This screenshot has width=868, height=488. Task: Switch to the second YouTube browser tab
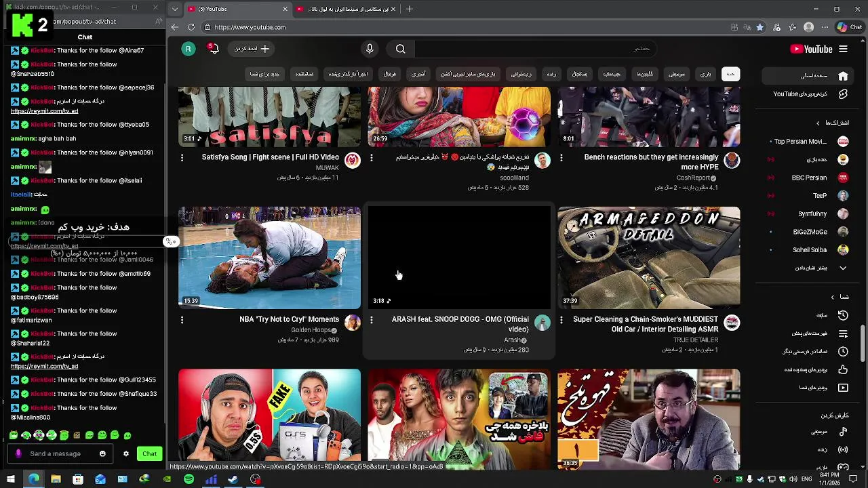347,9
